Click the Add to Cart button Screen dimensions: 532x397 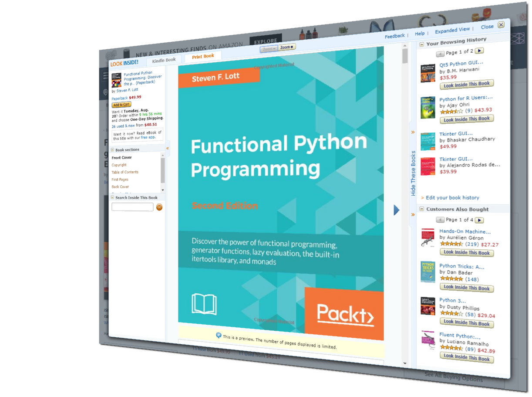click(x=121, y=105)
